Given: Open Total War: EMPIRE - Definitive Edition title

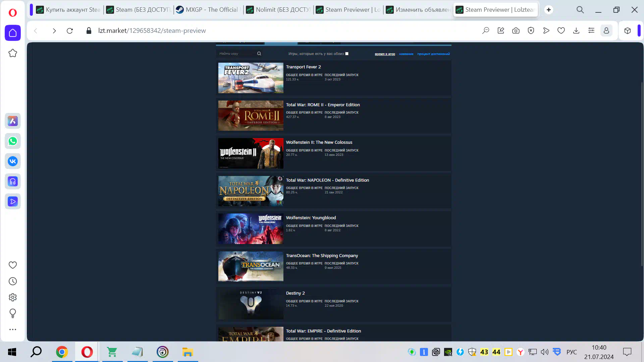Looking at the screenshot, I should [x=323, y=331].
